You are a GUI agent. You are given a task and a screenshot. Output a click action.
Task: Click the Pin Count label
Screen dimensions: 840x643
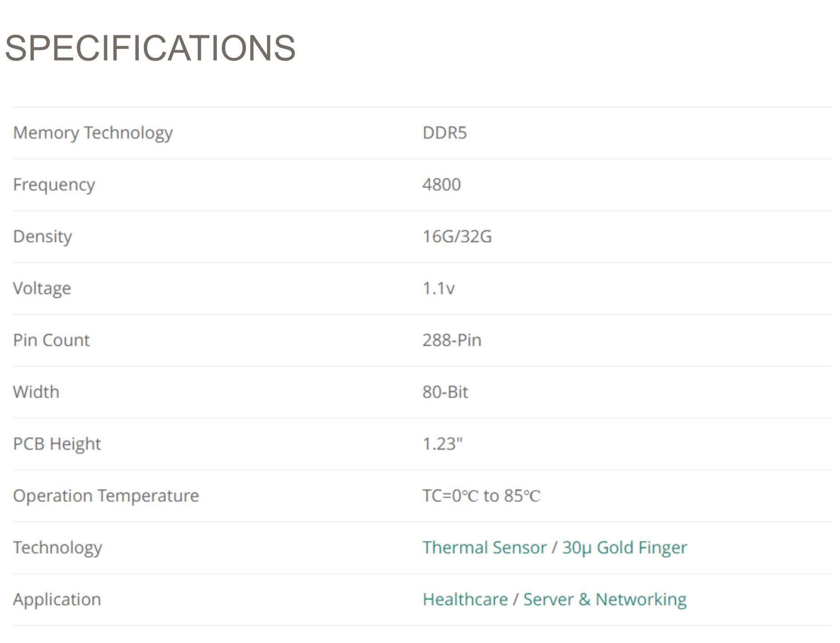pos(51,340)
